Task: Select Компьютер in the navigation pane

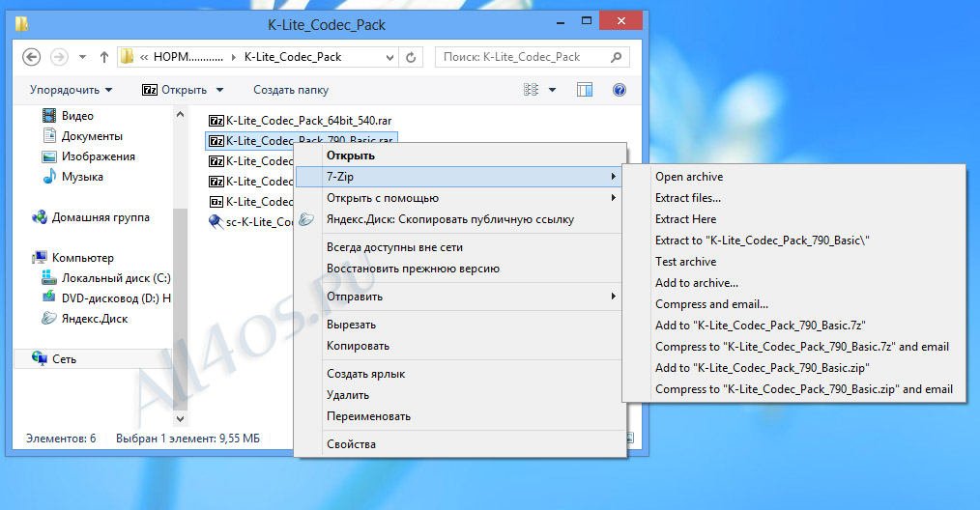Action: [x=72, y=258]
